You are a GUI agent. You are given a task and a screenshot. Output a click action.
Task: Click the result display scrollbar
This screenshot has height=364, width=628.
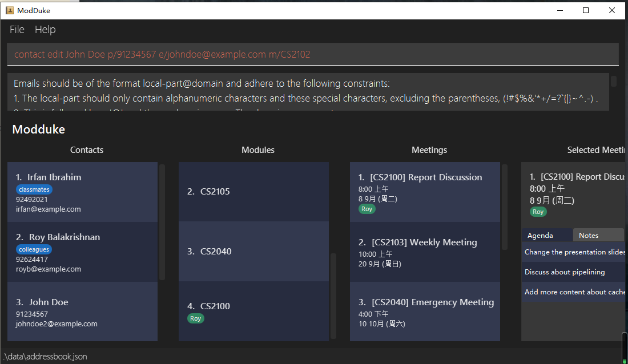pos(614,81)
